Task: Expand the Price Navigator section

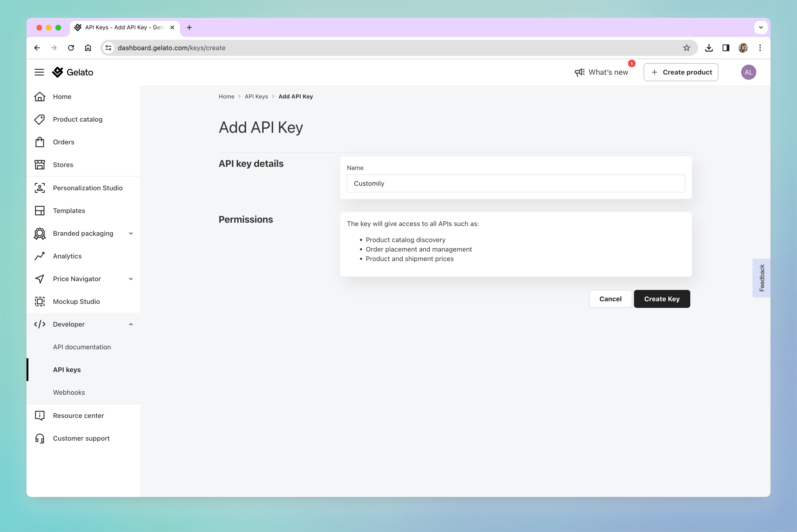Action: 131,279
